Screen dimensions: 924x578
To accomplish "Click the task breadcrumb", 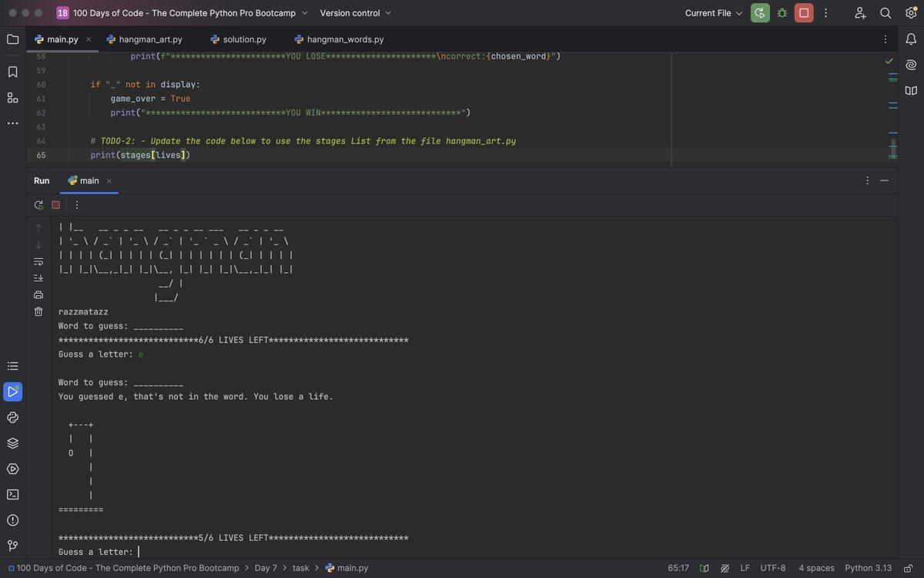I will (x=300, y=568).
